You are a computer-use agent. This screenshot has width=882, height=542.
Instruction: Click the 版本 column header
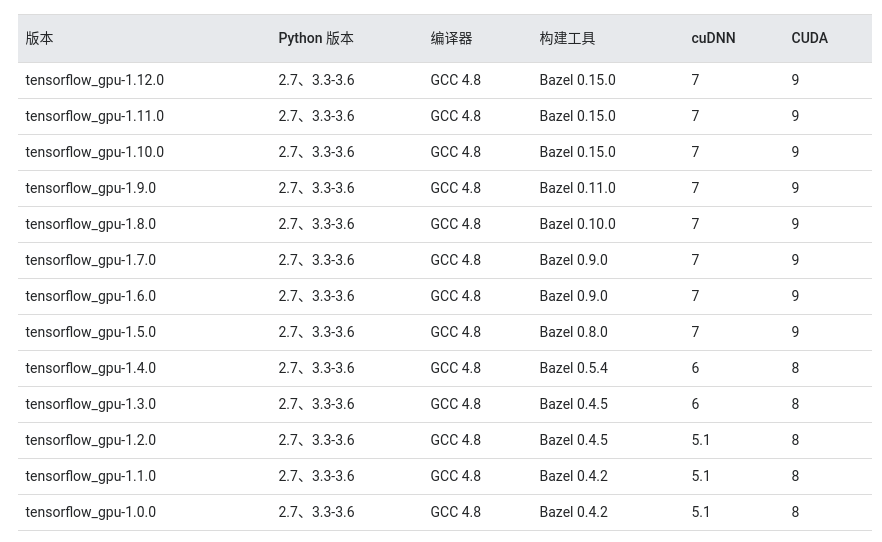pyautogui.click(x=39, y=38)
